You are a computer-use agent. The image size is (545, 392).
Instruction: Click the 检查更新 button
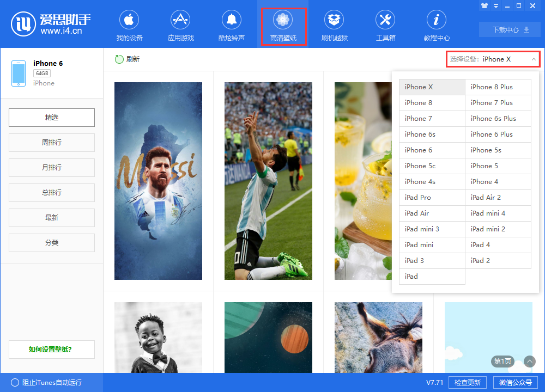pos(467,382)
